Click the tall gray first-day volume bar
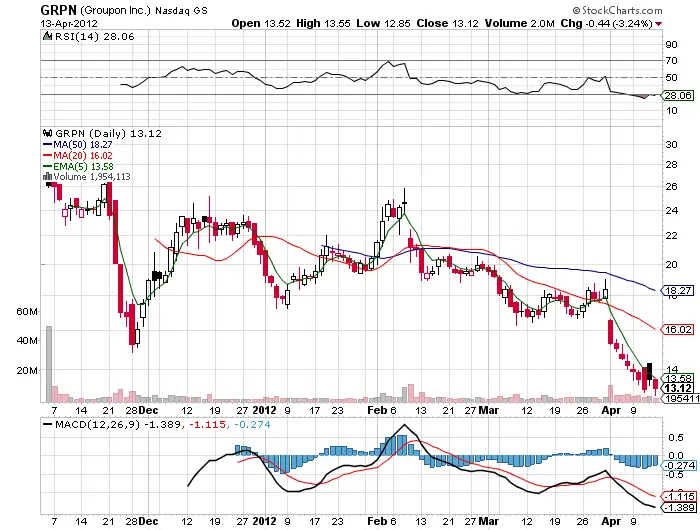Screen dimensions: 700x530 49,364
